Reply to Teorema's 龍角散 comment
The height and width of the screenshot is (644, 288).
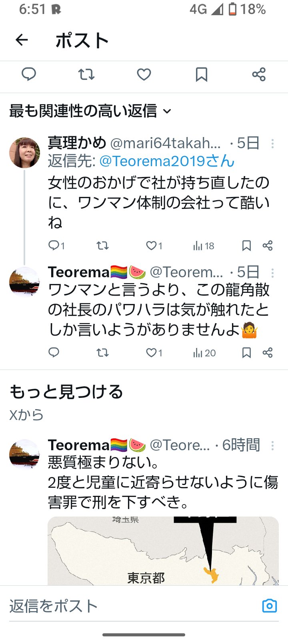pos(54,352)
